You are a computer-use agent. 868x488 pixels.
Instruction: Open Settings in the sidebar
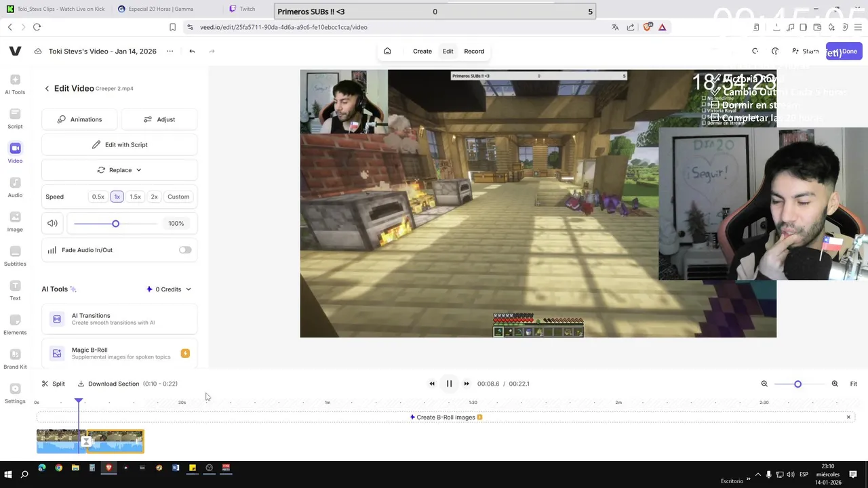(x=15, y=394)
